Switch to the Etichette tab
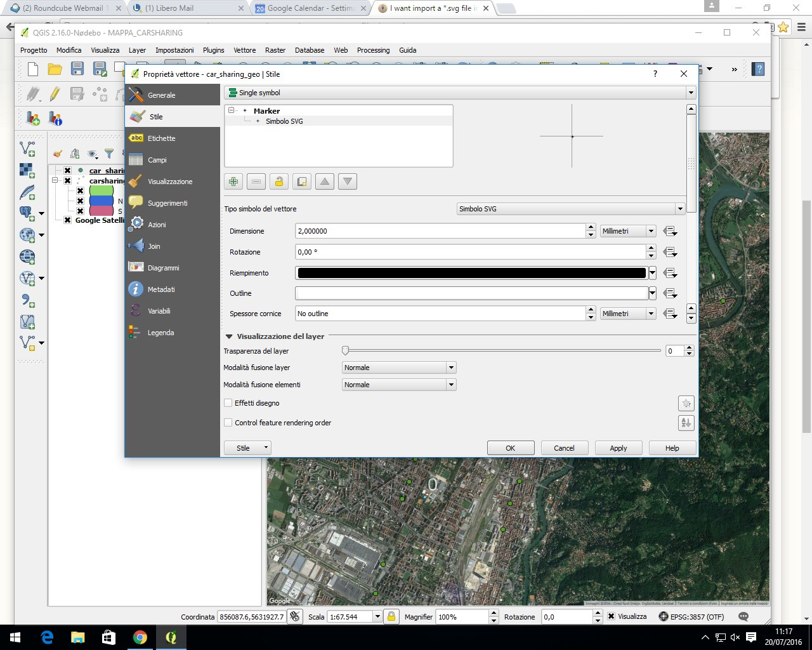Screen dimensions: 812x650 173,138
